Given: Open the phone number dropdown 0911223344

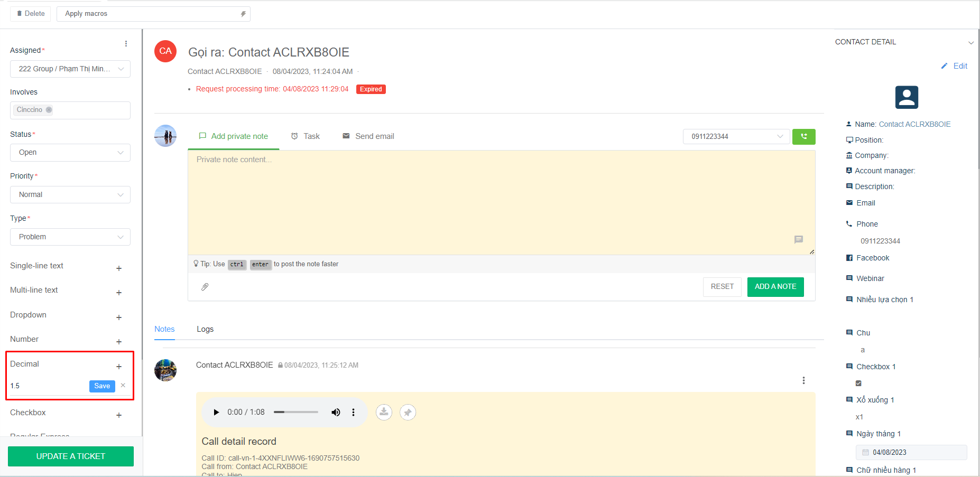Looking at the screenshot, I should click(736, 136).
